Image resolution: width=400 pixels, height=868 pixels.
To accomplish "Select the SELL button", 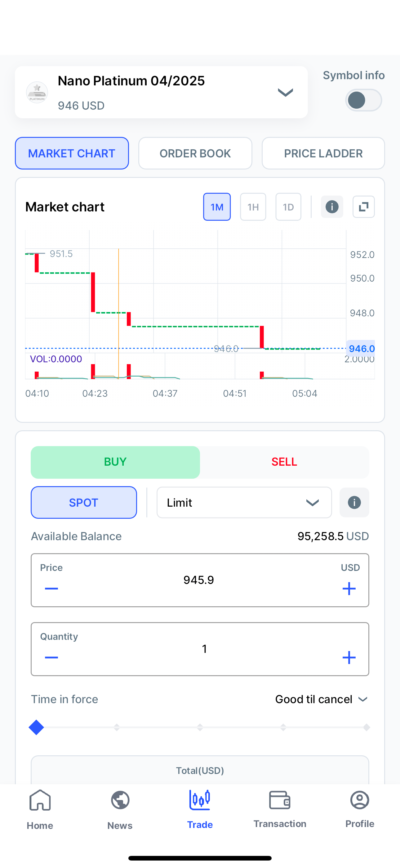I will point(284,462).
